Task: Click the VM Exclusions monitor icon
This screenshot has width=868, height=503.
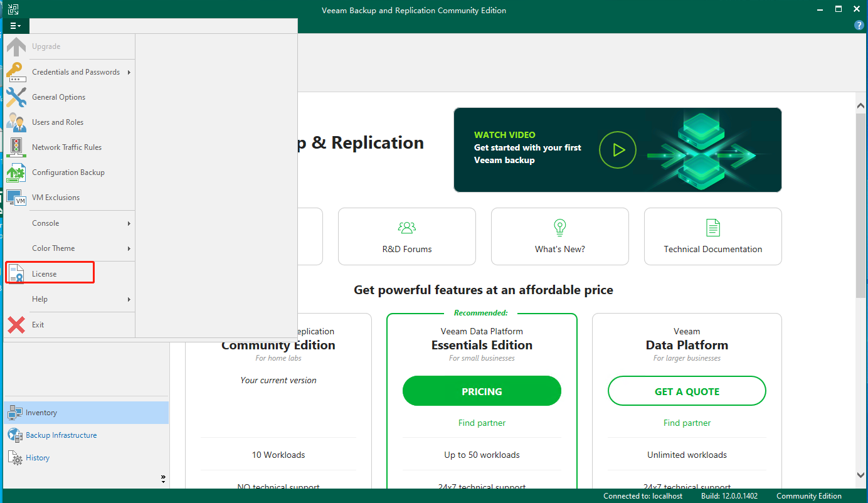Action: click(x=16, y=198)
